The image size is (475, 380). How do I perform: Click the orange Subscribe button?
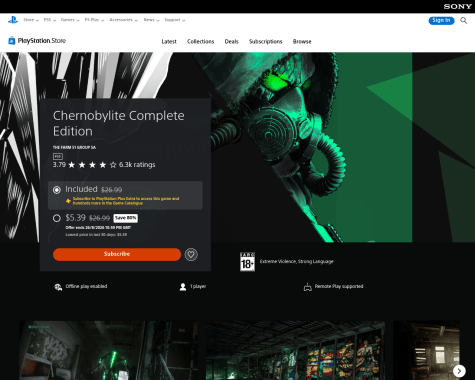pos(117,254)
